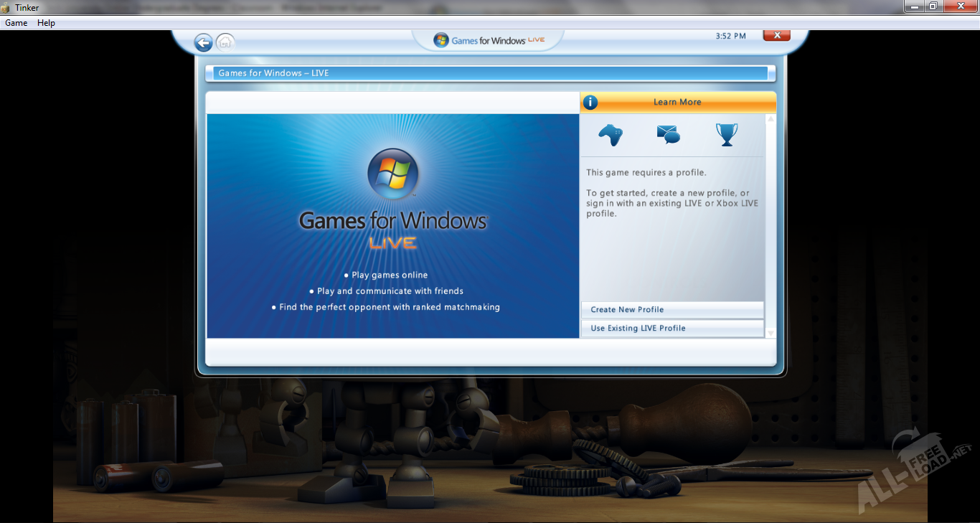Click the Tinker app icon in title bar

6,8
